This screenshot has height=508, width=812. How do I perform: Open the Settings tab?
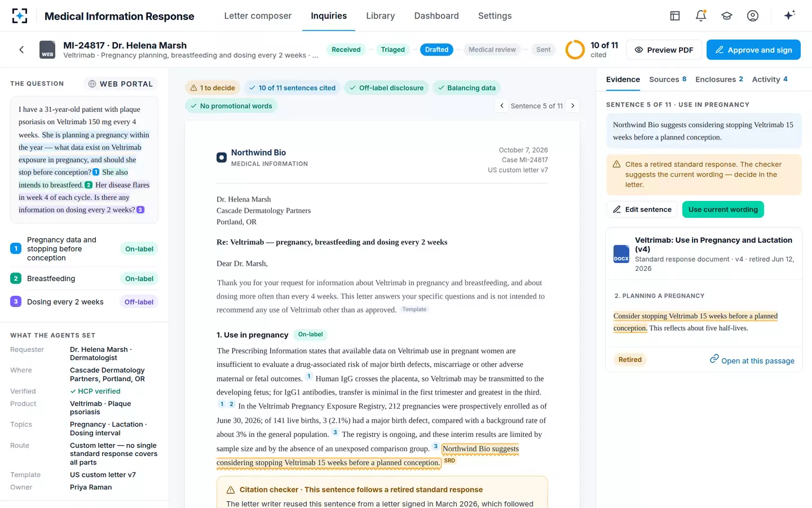[495, 16]
